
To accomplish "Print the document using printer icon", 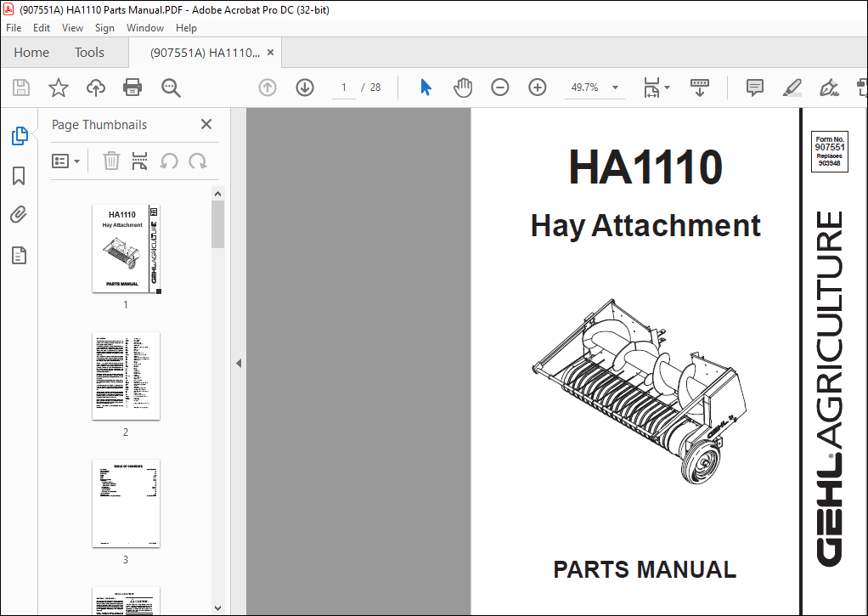I will 132,88.
